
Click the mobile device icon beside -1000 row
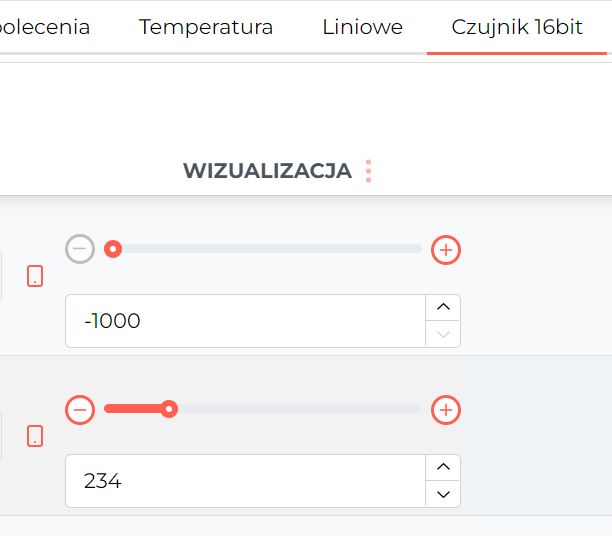(35, 276)
